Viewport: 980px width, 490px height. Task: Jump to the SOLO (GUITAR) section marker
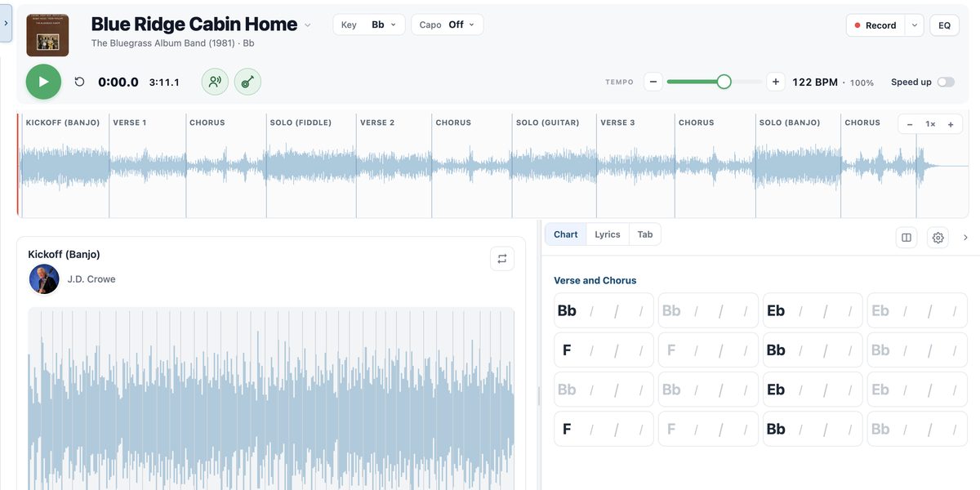click(548, 122)
